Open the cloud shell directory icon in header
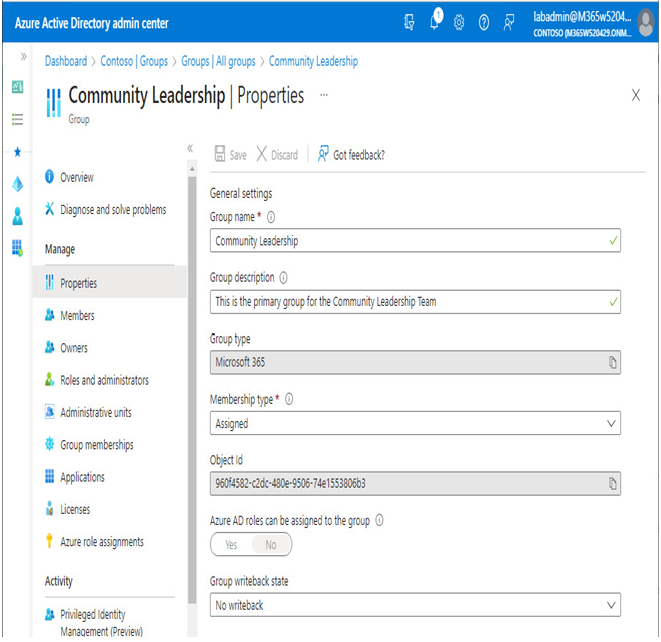This screenshot has width=661, height=642. pos(409,21)
